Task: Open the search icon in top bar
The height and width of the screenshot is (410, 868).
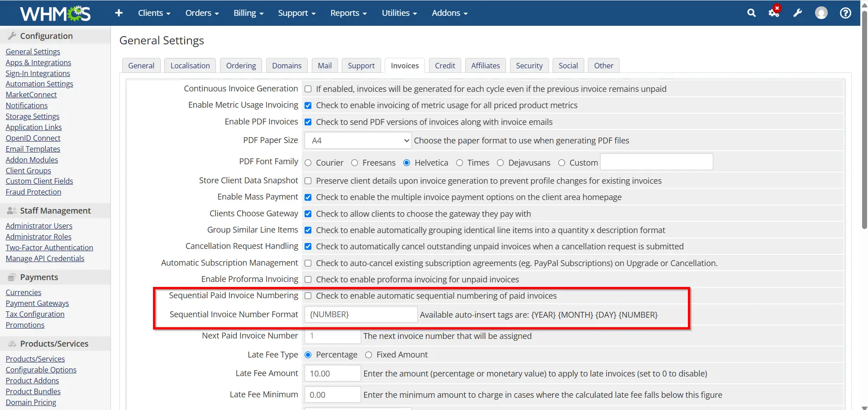Action: point(751,13)
